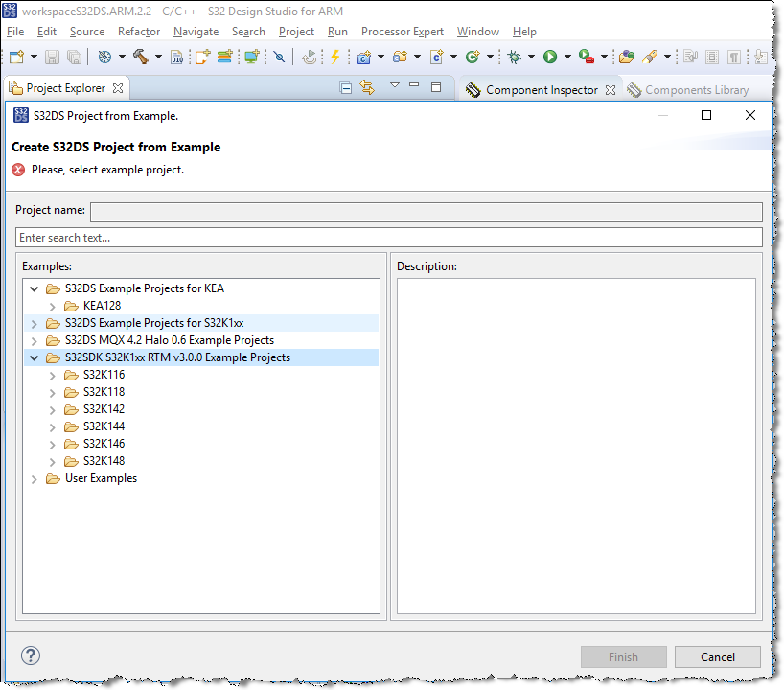Minimize the Project Explorer panel
Screen dimensions: 784x690
pos(414,85)
